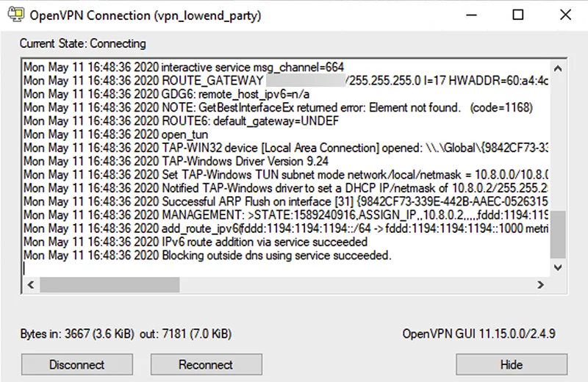Click the log scroll down arrow
The width and height of the screenshot is (588, 382).
point(558,267)
